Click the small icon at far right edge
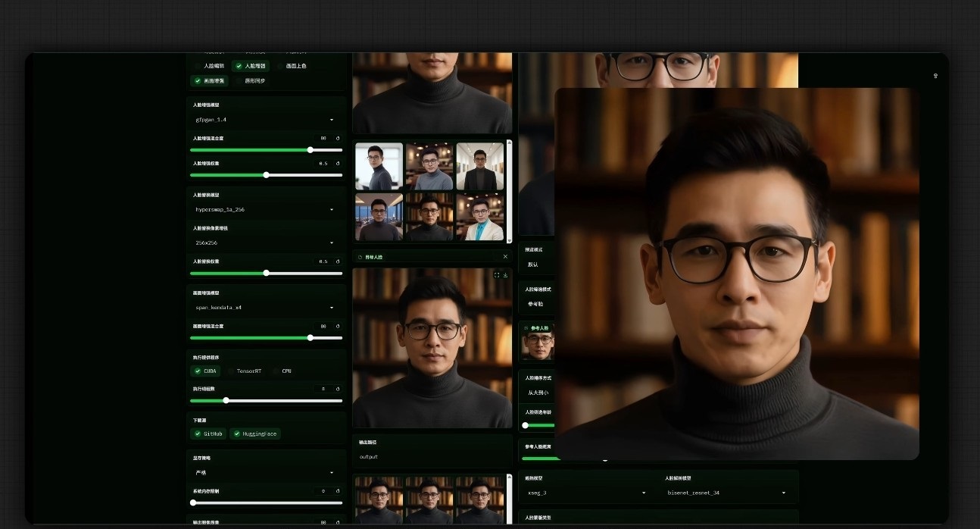 (x=935, y=76)
